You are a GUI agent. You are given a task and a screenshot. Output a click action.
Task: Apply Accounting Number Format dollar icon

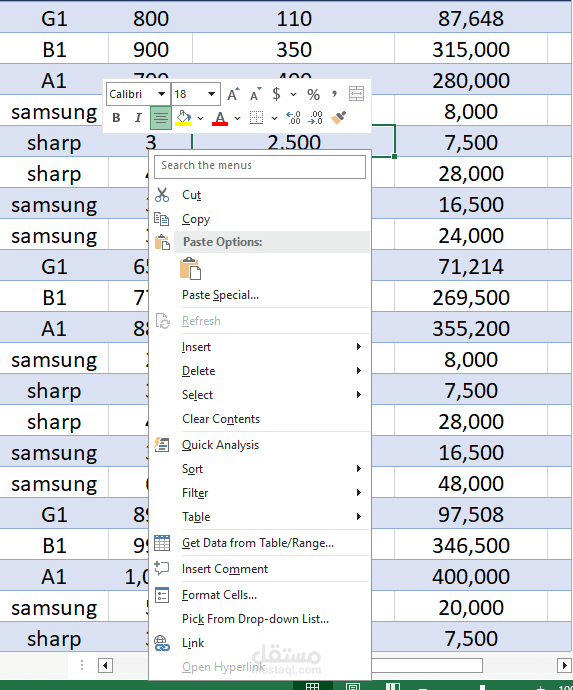[276, 94]
